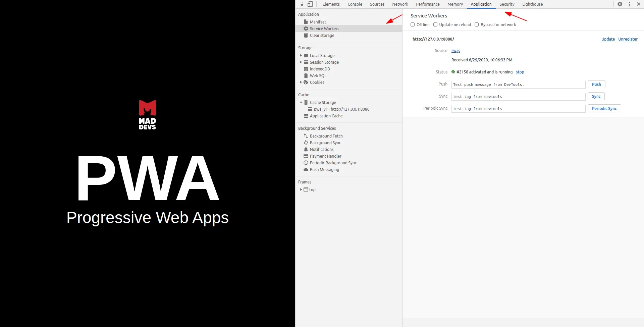The width and height of the screenshot is (644, 327).
Task: Open the Application Cache entry label
Action: pos(326,116)
